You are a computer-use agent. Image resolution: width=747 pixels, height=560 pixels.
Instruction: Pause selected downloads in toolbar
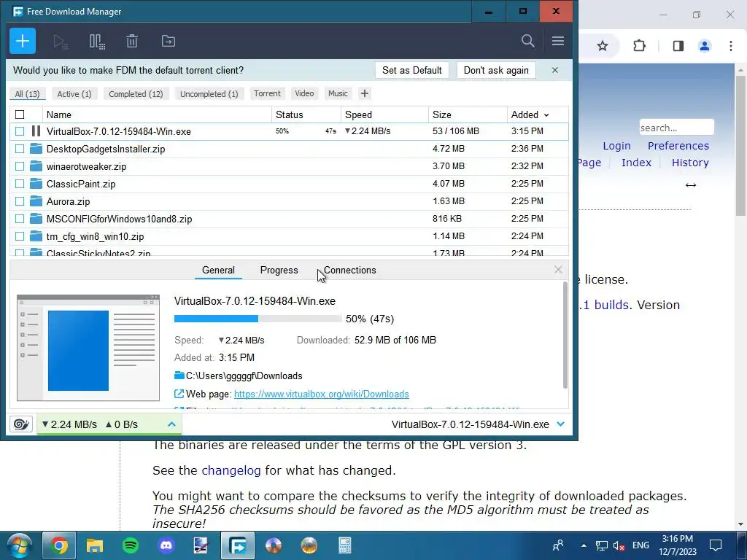[97, 42]
